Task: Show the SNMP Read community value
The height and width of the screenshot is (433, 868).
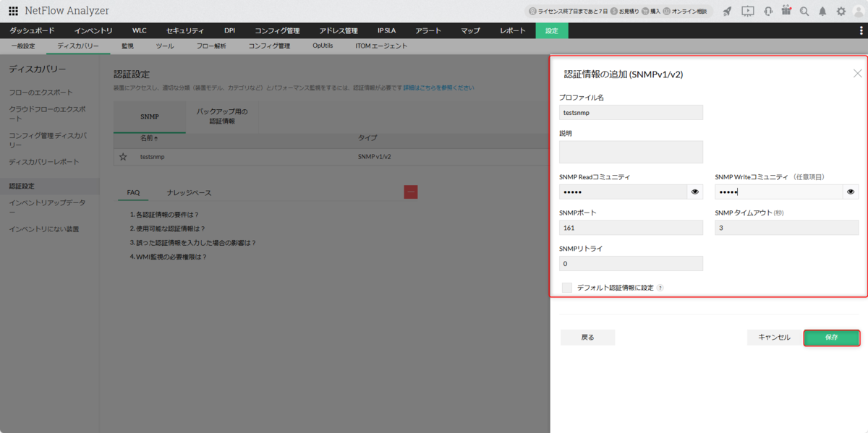Action: point(695,192)
